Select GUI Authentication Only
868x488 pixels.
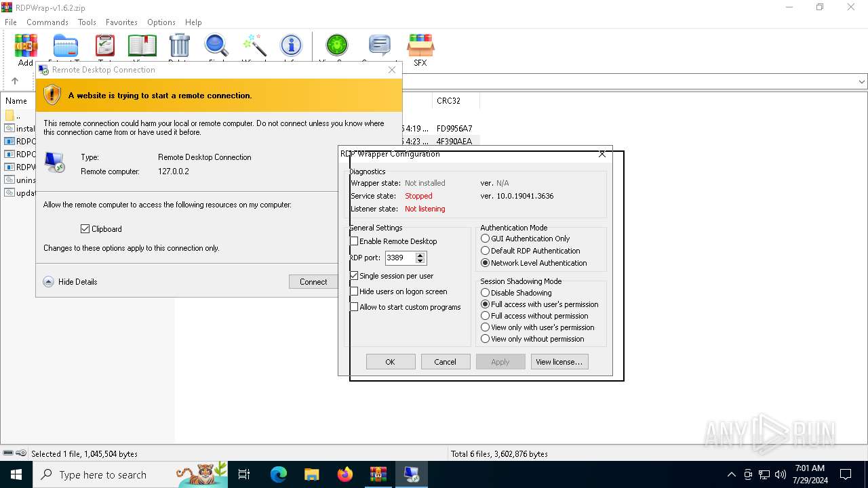point(485,239)
